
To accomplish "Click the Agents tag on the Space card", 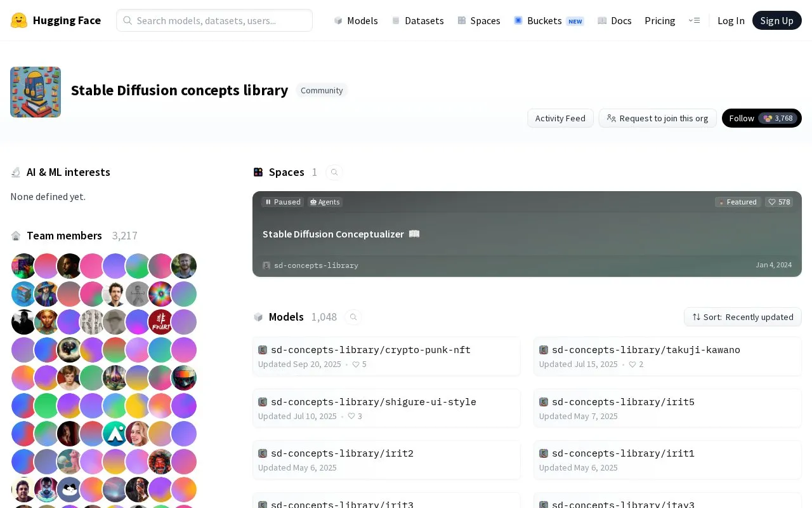I will click(x=325, y=202).
